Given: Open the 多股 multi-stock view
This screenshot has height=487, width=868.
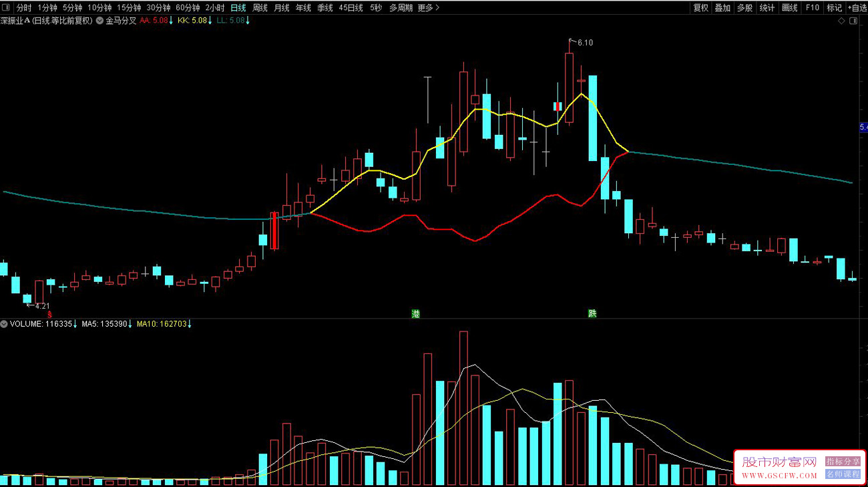Looking at the screenshot, I should (744, 8).
